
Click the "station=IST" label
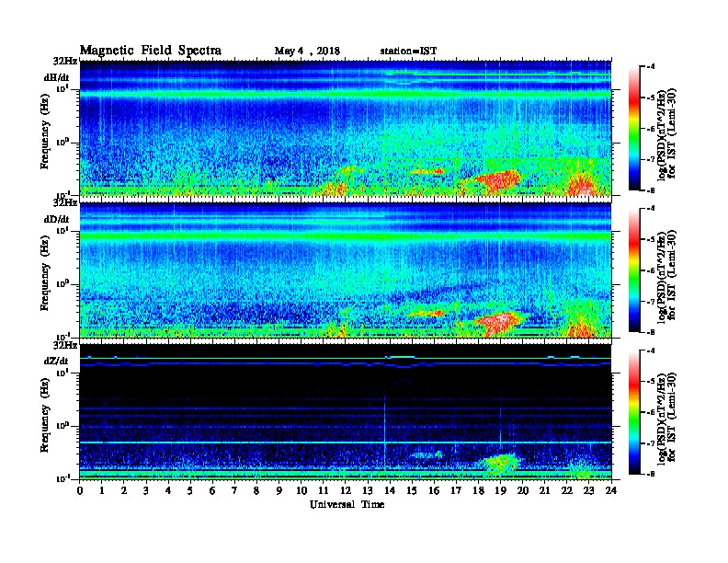408,51
